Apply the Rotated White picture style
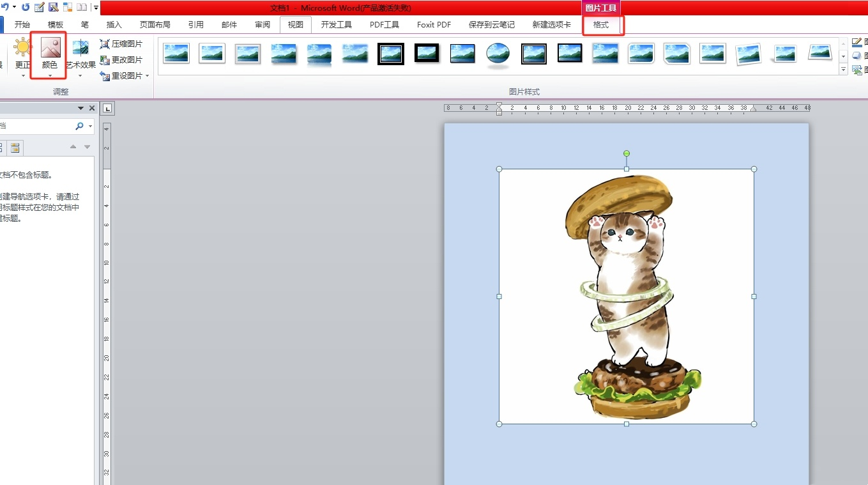The width and height of the screenshot is (868, 485). 749,54
